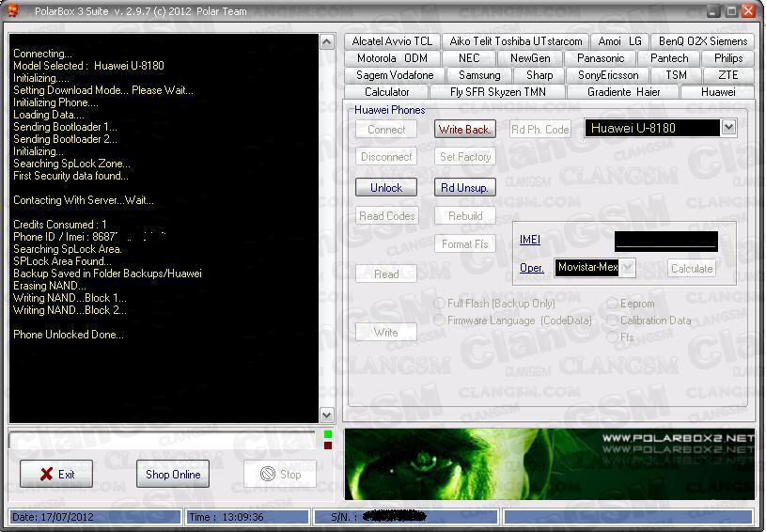Switch to the NewGen tab
Image resolution: width=766 pixels, height=532 pixels.
(530, 58)
